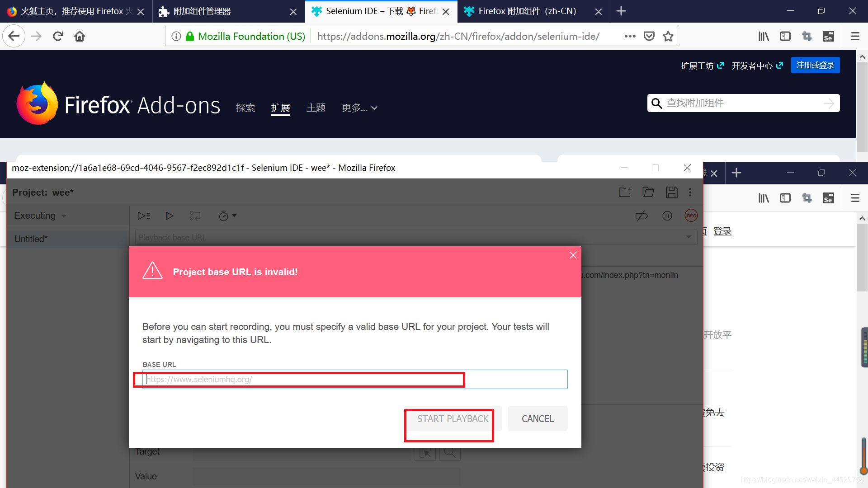The height and width of the screenshot is (488, 868).
Task: Step over current command icon
Action: tap(195, 216)
